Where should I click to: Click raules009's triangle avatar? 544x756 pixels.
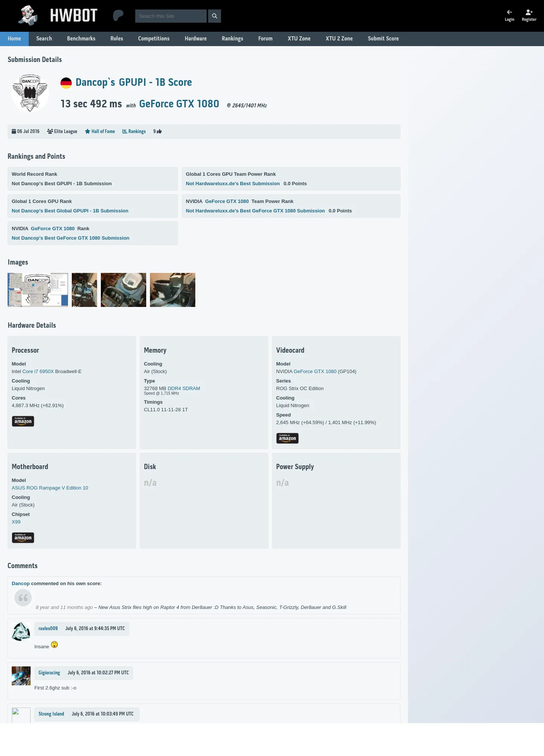[21, 632]
